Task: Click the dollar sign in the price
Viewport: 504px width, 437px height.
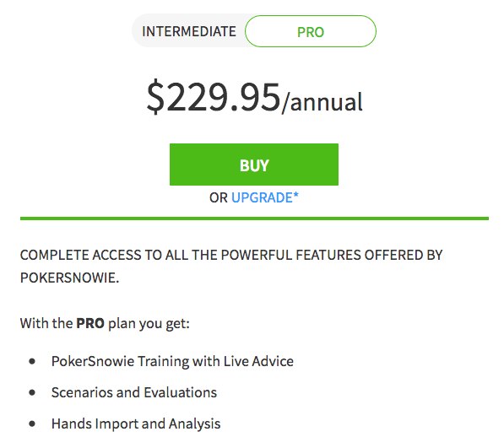Action: pos(155,97)
